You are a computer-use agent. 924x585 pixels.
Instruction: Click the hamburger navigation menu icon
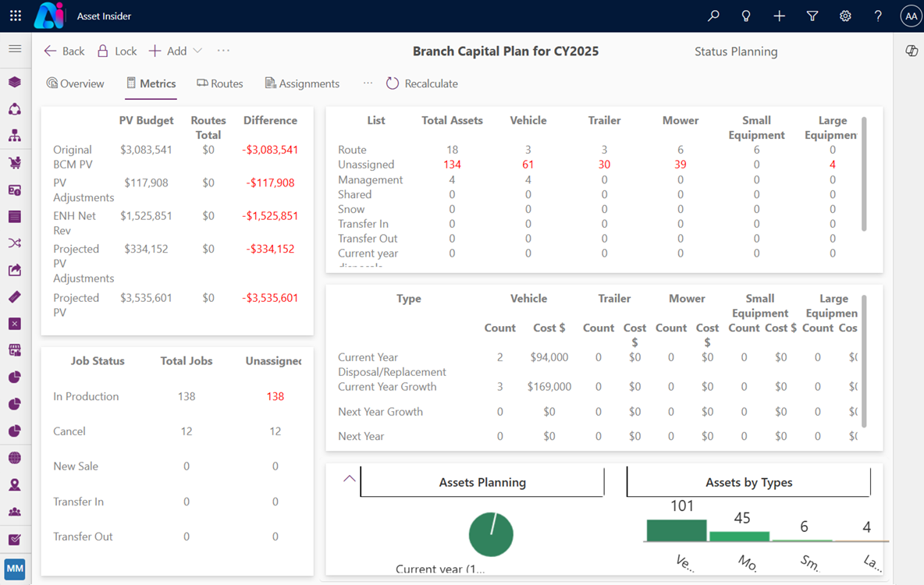tap(15, 50)
